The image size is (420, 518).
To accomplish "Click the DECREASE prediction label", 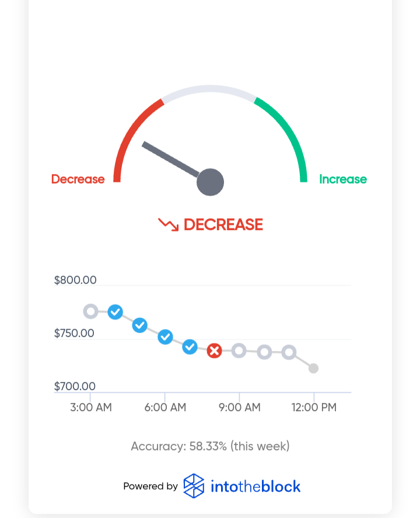I will [223, 225].
